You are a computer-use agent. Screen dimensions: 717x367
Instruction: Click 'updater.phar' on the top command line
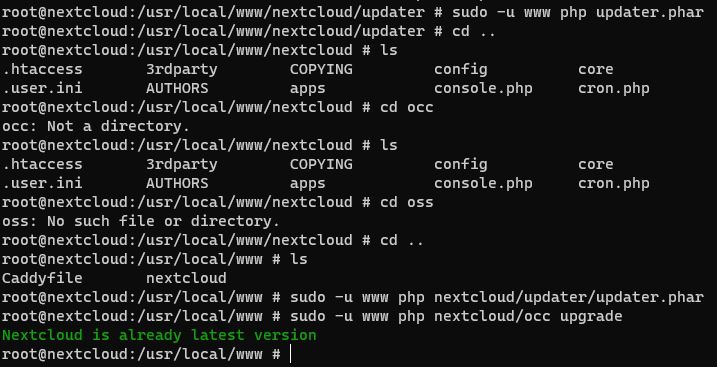[x=649, y=12]
